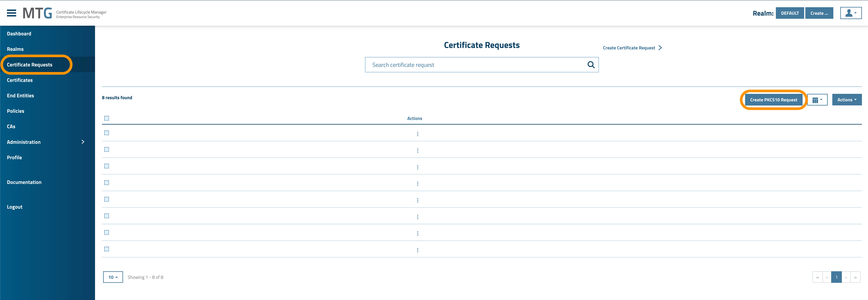Open Certificates in the sidebar

tap(20, 80)
